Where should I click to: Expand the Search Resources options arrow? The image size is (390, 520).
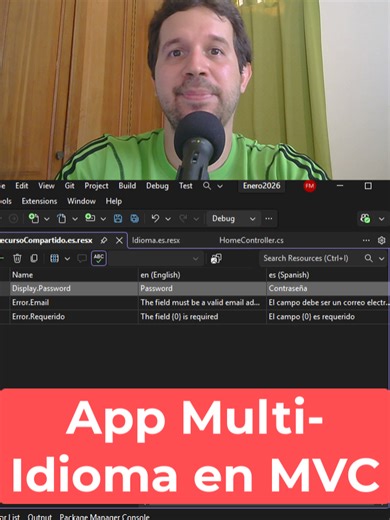tap(382, 259)
